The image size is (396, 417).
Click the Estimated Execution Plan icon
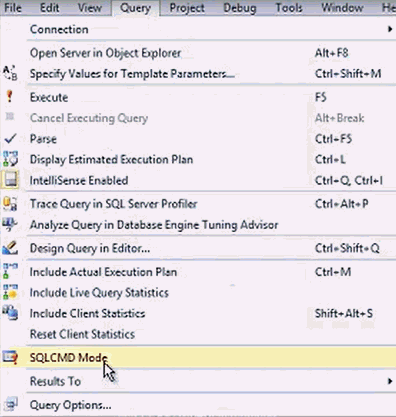pos(10,159)
